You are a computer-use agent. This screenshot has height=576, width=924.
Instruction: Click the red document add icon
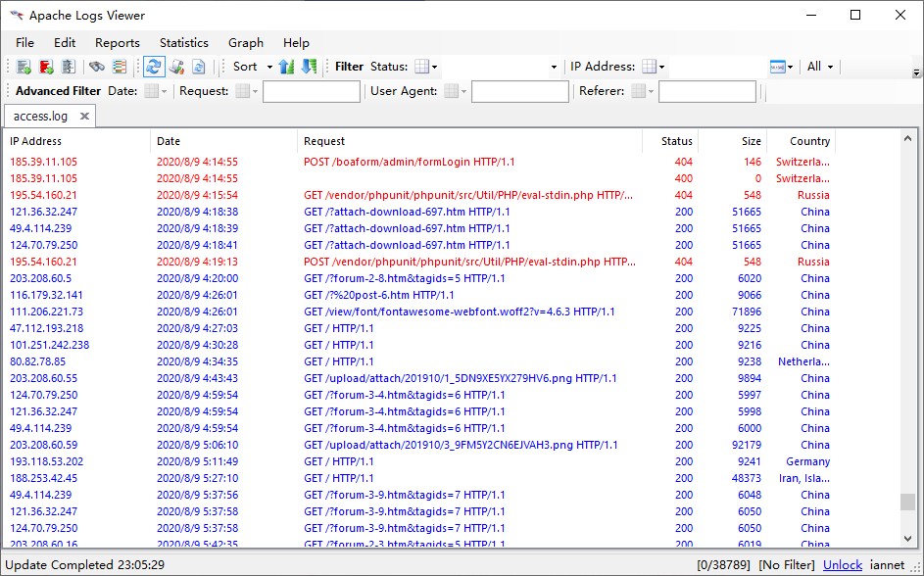point(46,67)
